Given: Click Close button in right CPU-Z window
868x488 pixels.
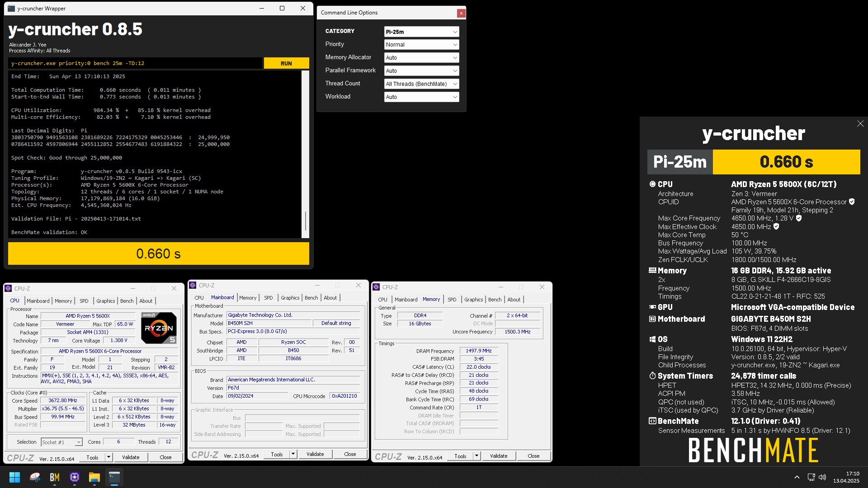Looking at the screenshot, I should [533, 456].
